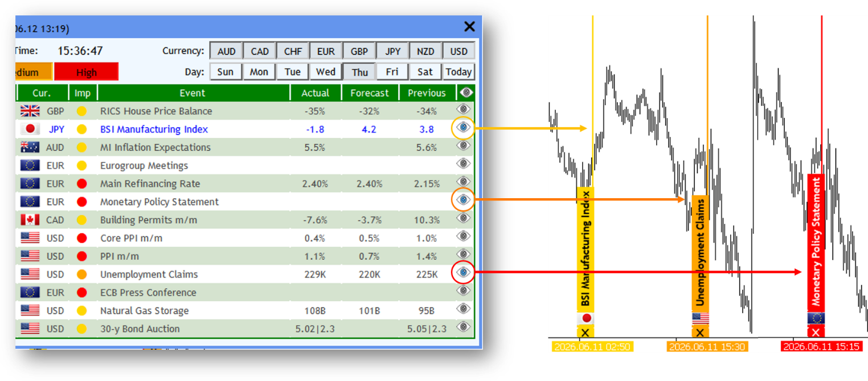Click yellow importance dot for Natural Gas Storage
The image size is (868, 381).
pyautogui.click(x=82, y=311)
